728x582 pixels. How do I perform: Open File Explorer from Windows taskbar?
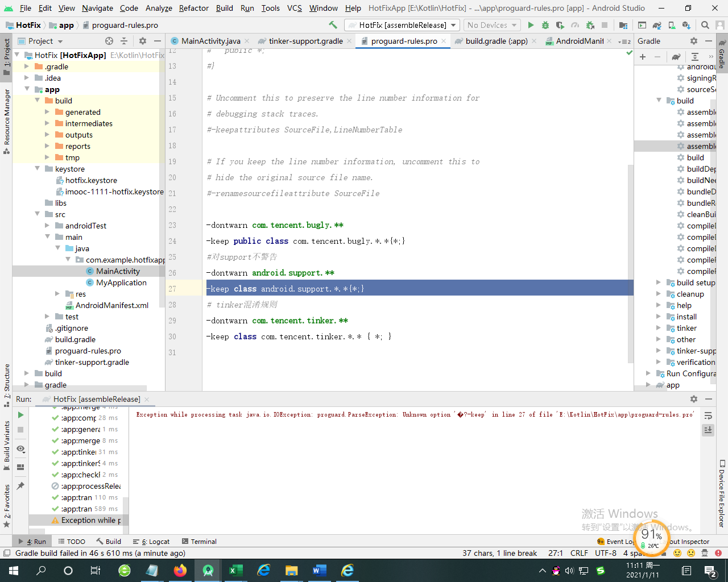coord(292,571)
